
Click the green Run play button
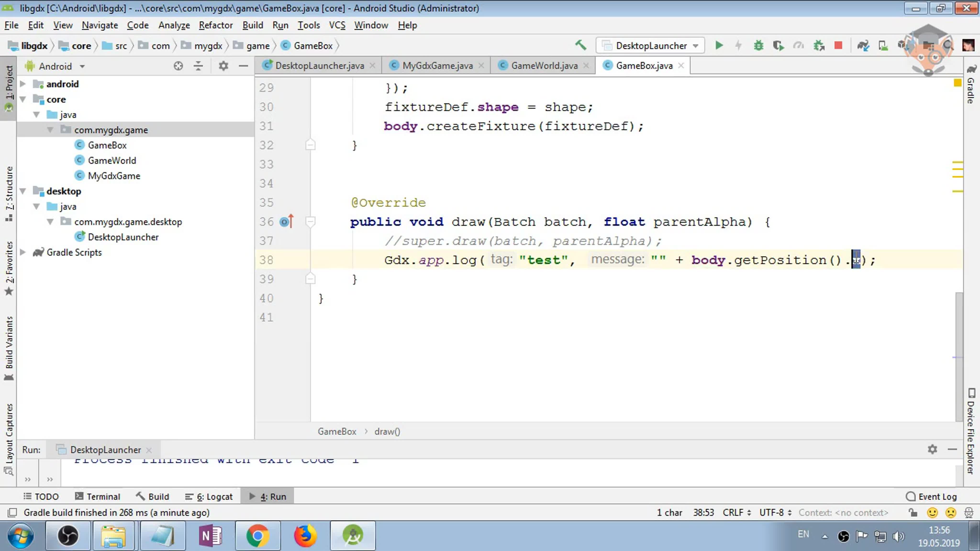pos(719,46)
